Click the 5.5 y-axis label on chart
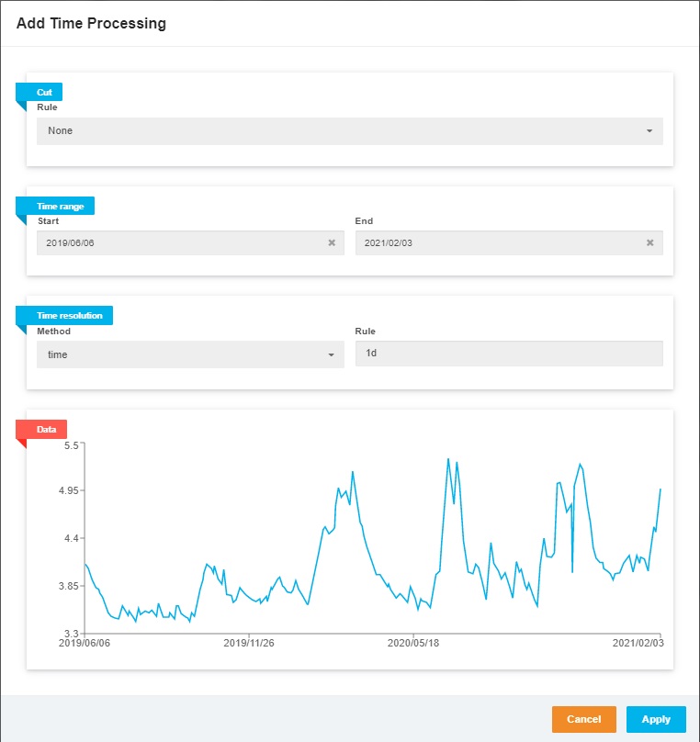700x742 pixels. pyautogui.click(x=70, y=444)
